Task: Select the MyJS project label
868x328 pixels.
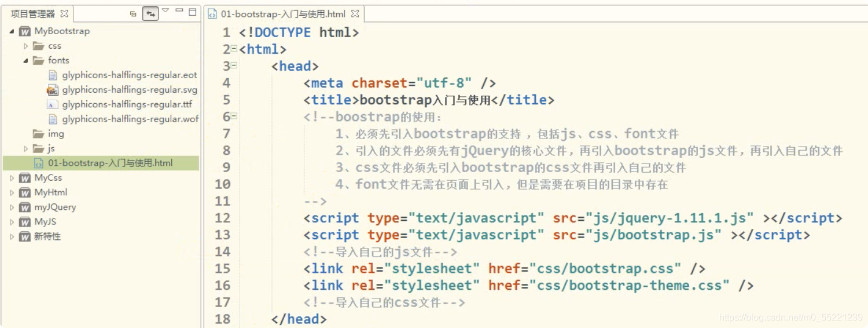Action: tap(45, 222)
